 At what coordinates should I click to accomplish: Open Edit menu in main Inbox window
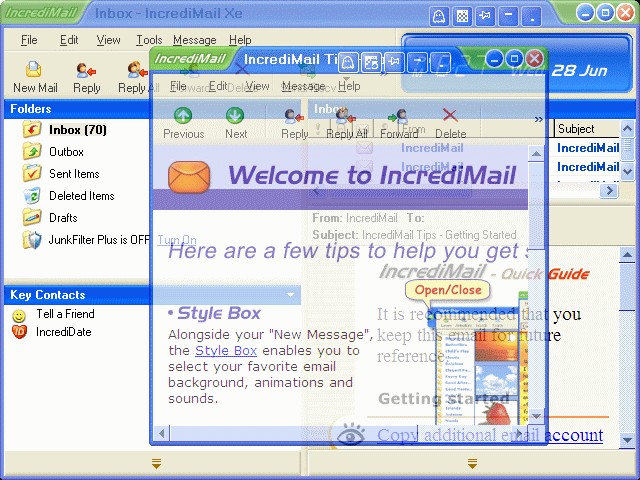click(x=69, y=40)
